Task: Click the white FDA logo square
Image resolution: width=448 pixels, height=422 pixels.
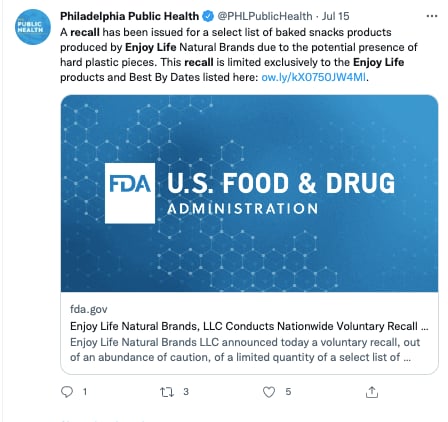Action: pyautogui.click(x=130, y=193)
